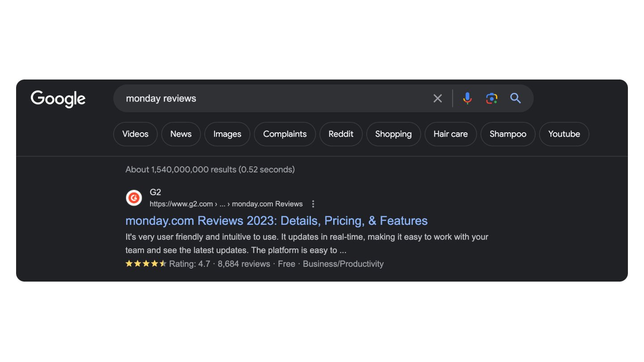Switch to the Images filter
The width and height of the screenshot is (644, 362).
tap(227, 134)
